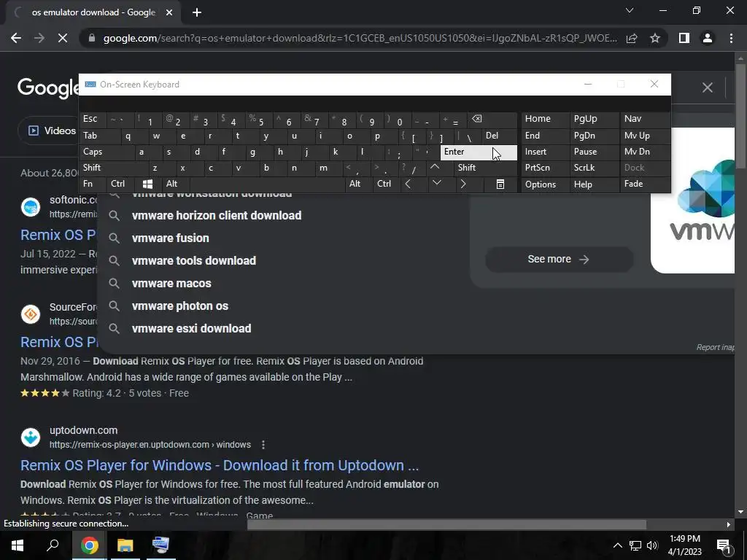Image resolution: width=747 pixels, height=560 pixels.
Task: Choose suggestion vmware tools download
Action: [x=193, y=260]
